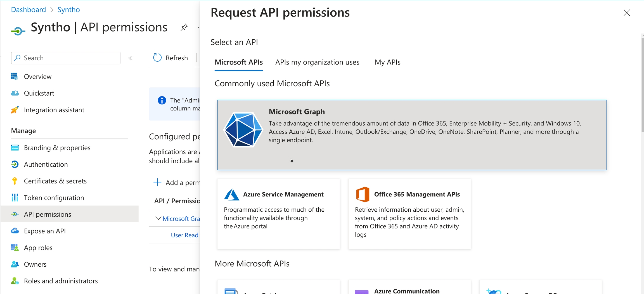Click the Azure Service Management logo
Screen dimensions: 644x294
(231, 195)
